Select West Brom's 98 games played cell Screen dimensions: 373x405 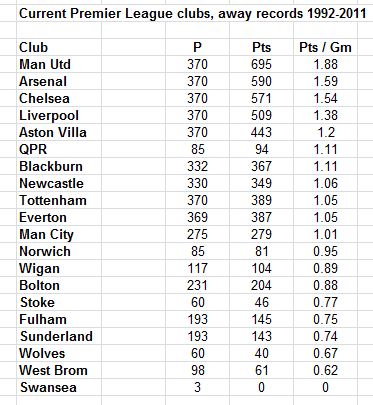(x=197, y=370)
